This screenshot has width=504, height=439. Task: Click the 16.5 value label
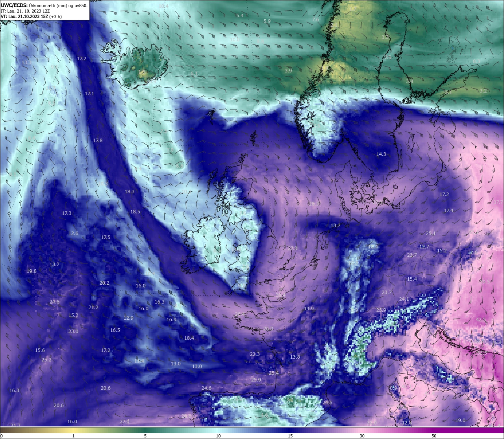115,330
